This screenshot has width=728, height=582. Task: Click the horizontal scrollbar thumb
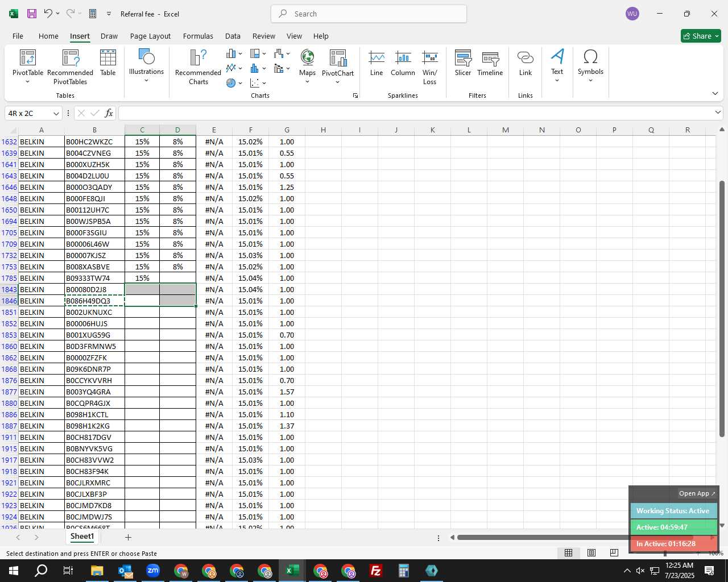tap(574, 537)
